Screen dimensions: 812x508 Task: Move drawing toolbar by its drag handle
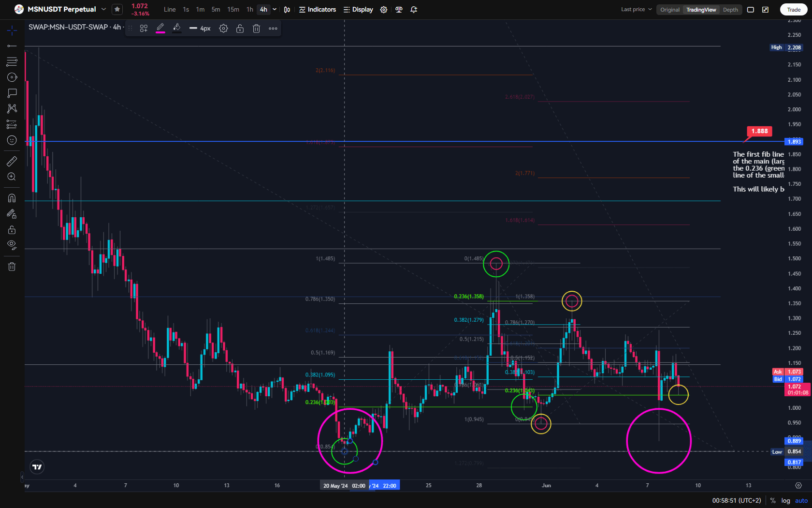130,29
